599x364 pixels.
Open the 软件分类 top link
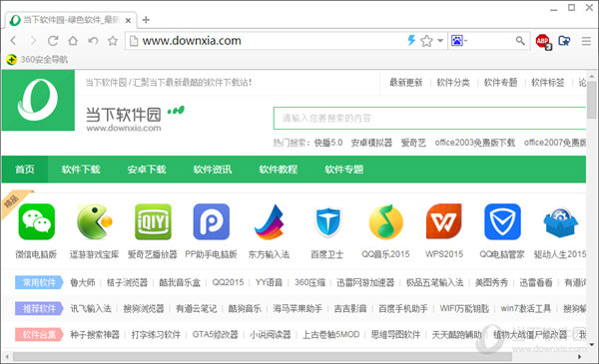[x=453, y=83]
